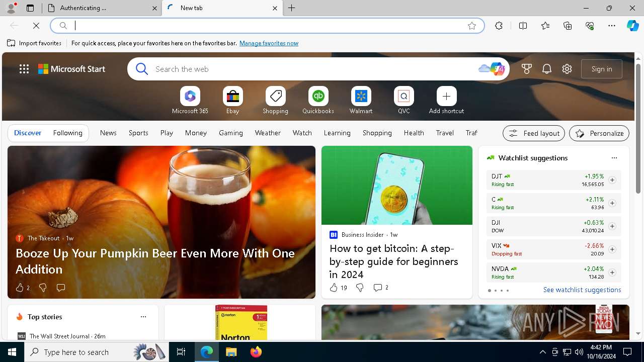The image size is (644, 362).
Task: Open comments on pumpkin beer article
Action: pos(61,288)
